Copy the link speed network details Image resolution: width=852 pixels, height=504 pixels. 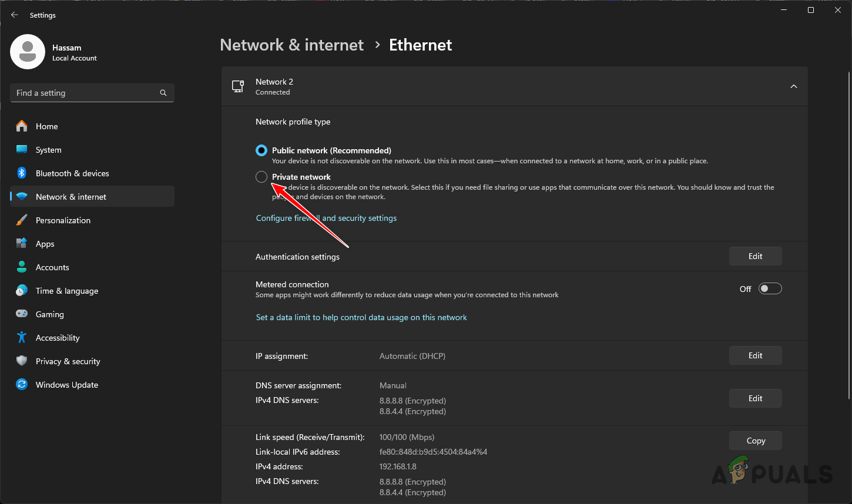click(755, 440)
